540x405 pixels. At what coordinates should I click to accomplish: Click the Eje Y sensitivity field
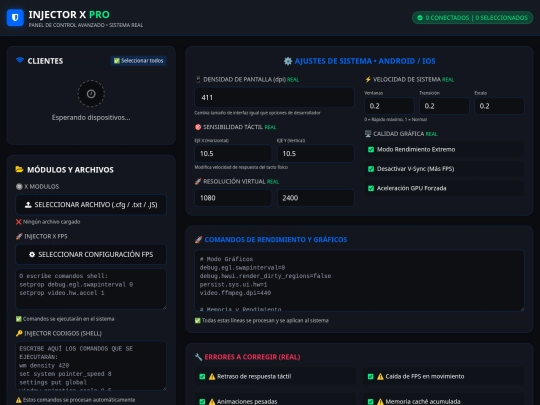point(316,154)
